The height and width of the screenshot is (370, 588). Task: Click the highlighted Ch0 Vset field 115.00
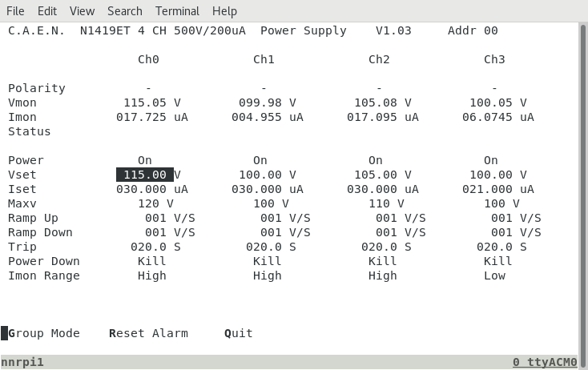click(x=145, y=175)
